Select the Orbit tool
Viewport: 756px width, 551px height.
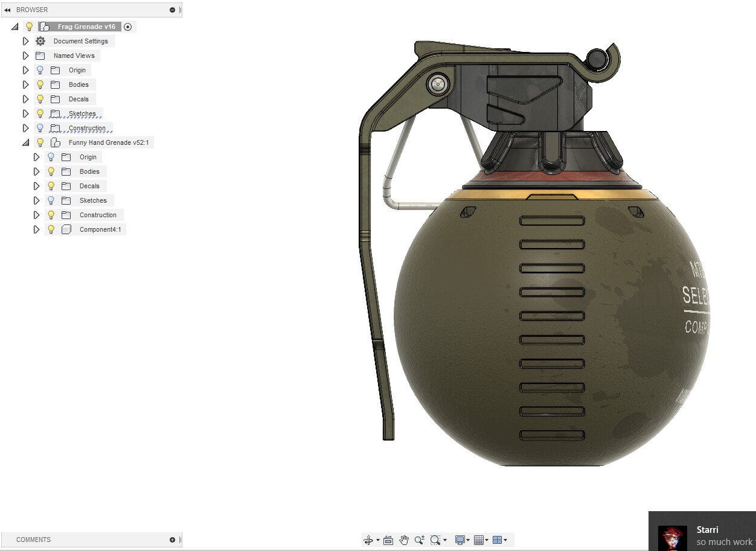tap(369, 540)
